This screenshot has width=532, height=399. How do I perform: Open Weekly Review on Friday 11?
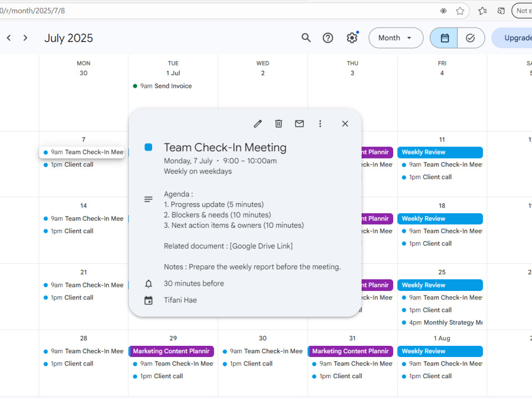[x=440, y=152]
